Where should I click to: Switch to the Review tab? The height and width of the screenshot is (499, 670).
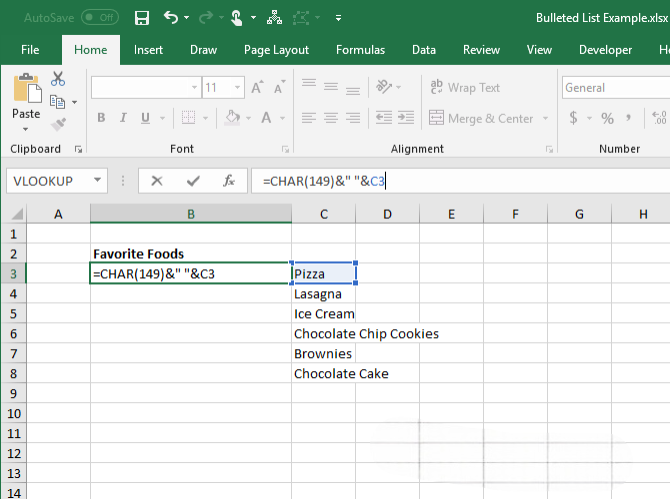tap(481, 50)
